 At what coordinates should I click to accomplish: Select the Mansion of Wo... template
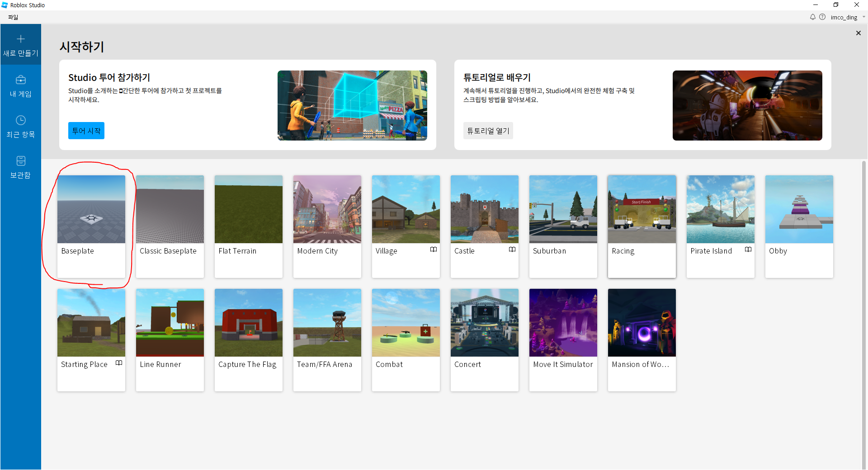[642, 340]
